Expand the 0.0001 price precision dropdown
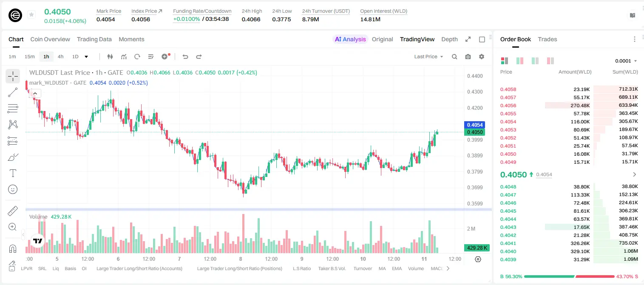This screenshot has width=644, height=285. (x=626, y=61)
